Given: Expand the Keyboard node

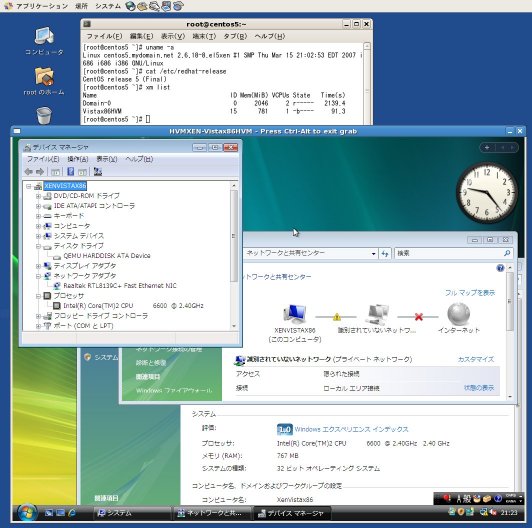Looking at the screenshot, I should tap(38, 216).
